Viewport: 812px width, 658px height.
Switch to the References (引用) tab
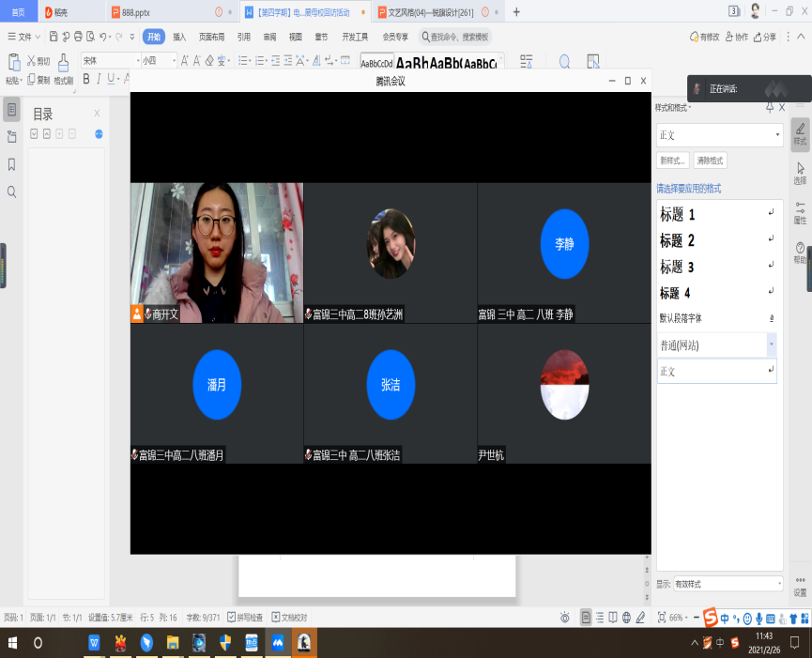pyautogui.click(x=243, y=37)
